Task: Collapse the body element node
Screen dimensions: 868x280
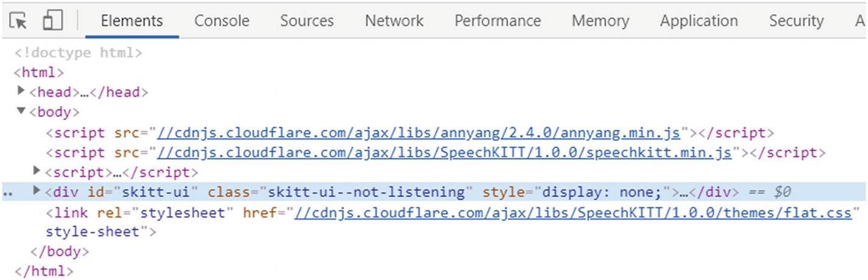Action: tap(22, 112)
